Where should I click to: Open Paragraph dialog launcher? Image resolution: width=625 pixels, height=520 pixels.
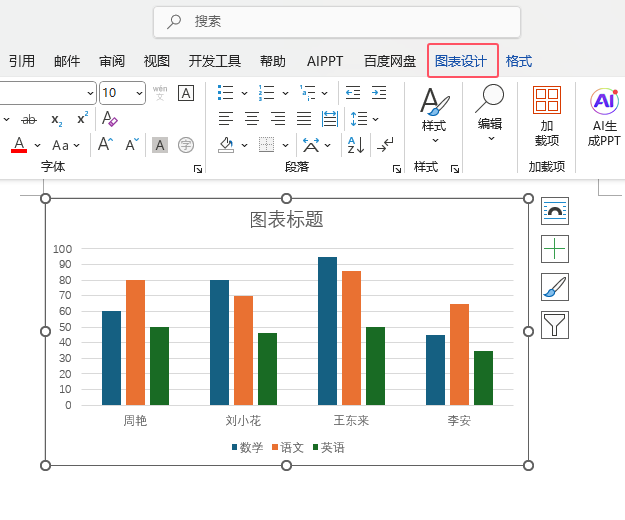tap(397, 169)
